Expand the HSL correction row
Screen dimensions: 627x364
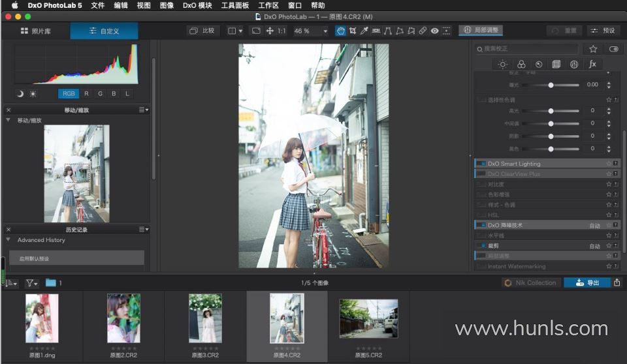point(547,215)
